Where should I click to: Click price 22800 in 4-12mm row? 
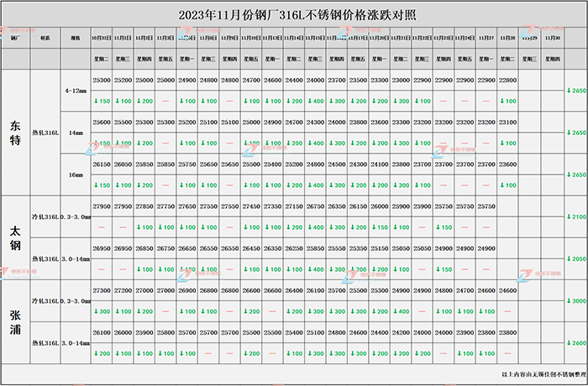(507, 81)
